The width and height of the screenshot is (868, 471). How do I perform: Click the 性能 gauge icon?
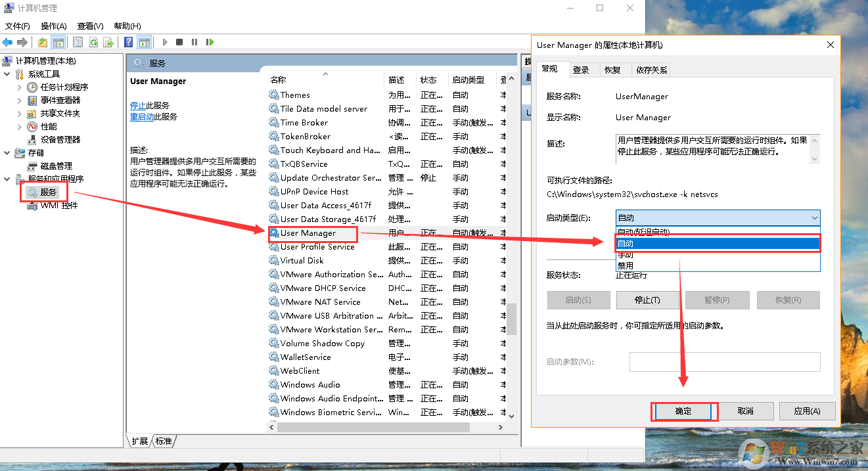tap(32, 127)
